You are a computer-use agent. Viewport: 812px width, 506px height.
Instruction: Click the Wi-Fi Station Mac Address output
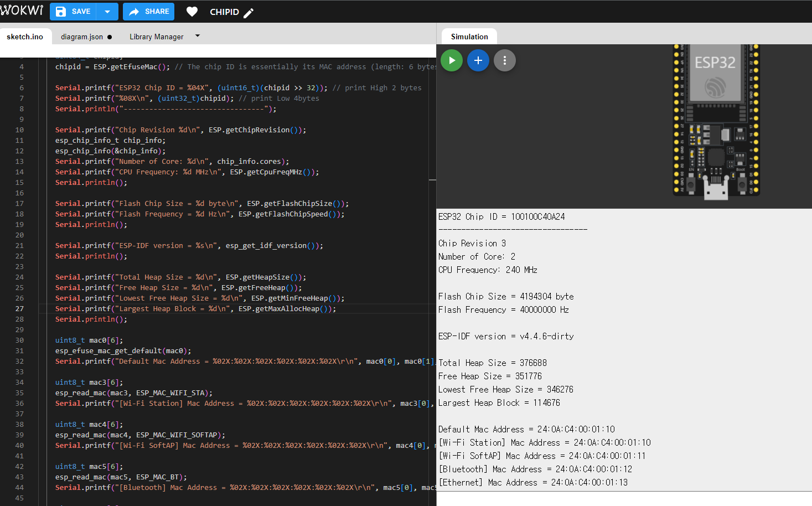[545, 442]
